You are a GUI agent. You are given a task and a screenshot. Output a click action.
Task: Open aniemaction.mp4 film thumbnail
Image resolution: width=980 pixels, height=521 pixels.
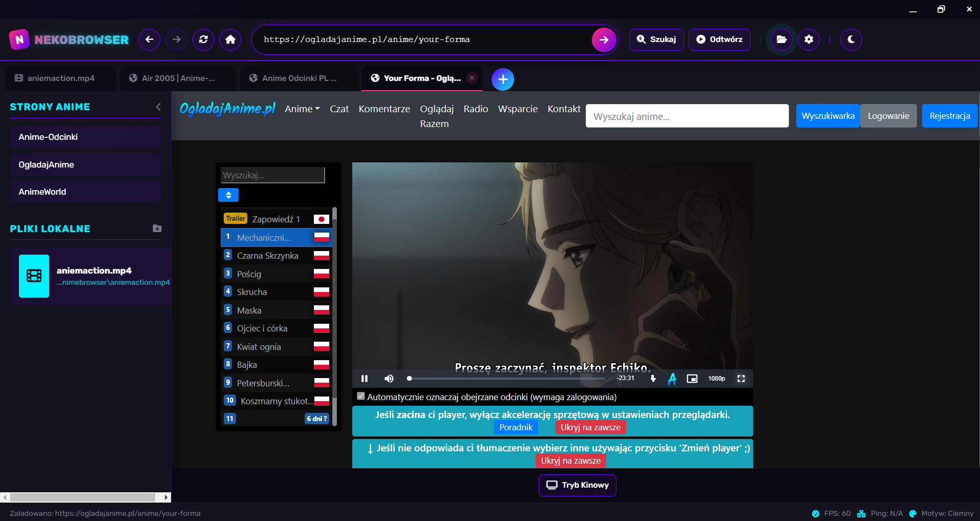[34, 276]
